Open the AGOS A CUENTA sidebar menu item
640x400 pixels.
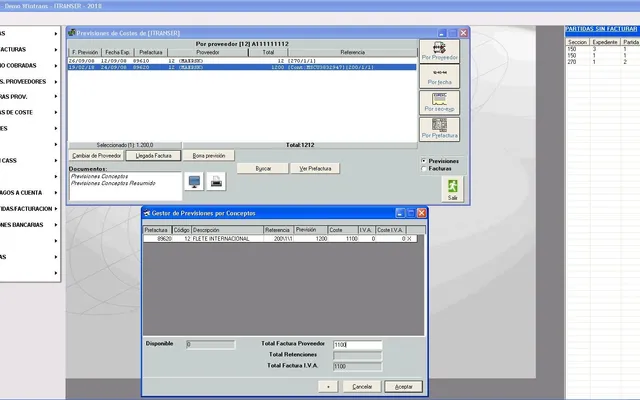(29, 193)
